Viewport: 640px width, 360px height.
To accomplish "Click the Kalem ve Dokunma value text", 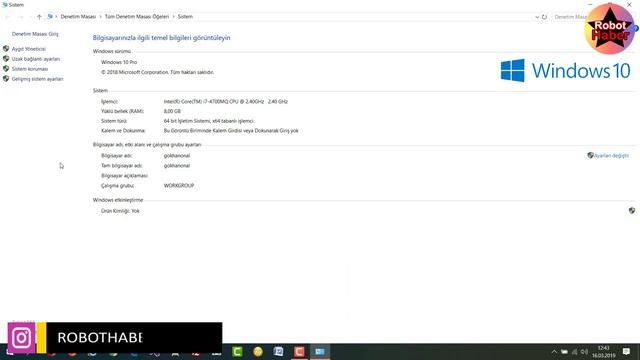I will pyautogui.click(x=231, y=131).
